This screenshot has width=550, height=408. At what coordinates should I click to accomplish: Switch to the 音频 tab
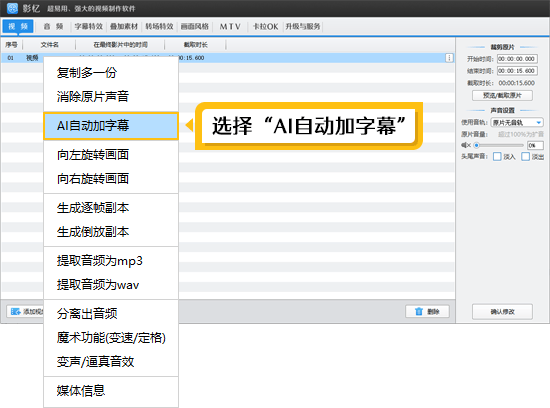53,26
